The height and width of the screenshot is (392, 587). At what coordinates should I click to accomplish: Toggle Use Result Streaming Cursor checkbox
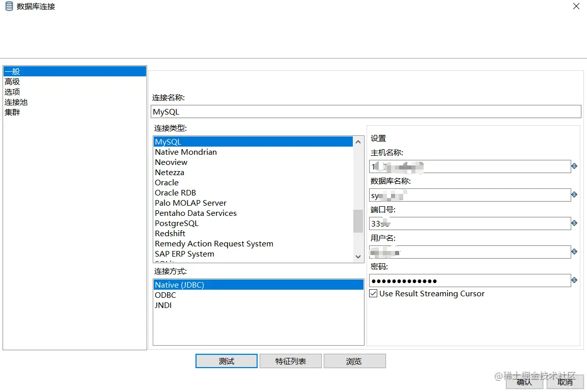click(373, 294)
